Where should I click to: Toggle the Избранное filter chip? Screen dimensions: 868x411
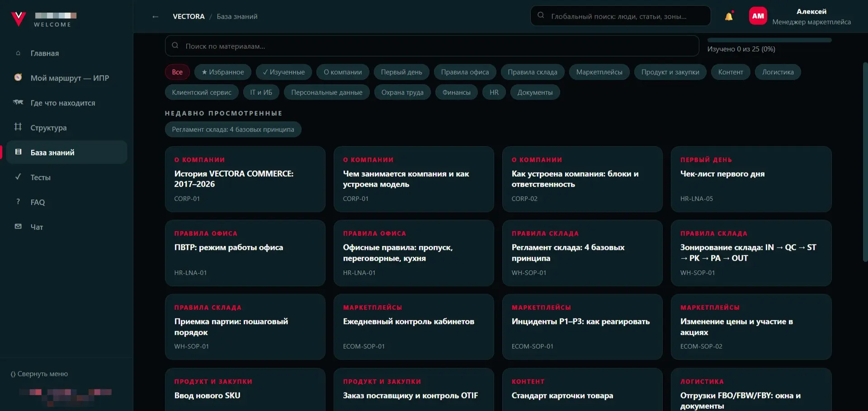223,72
